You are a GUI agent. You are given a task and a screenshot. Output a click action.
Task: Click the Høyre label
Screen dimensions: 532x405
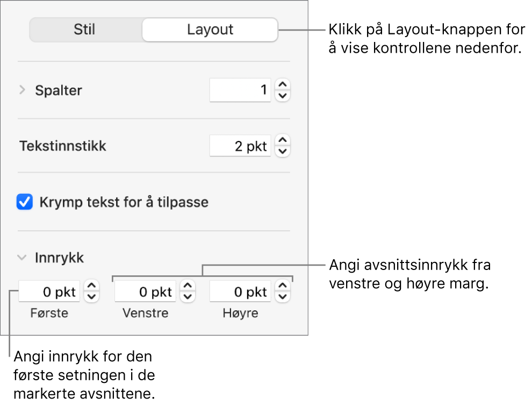pos(241,313)
